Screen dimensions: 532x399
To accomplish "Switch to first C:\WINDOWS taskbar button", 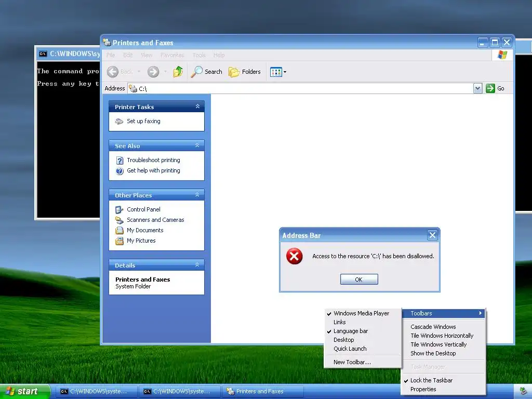I will [96, 391].
